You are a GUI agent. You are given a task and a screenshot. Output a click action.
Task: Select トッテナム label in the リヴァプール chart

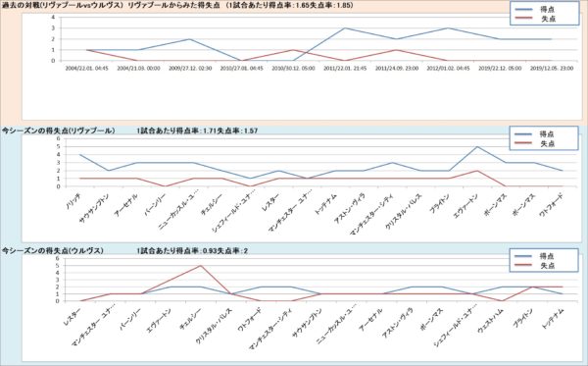pos(325,204)
